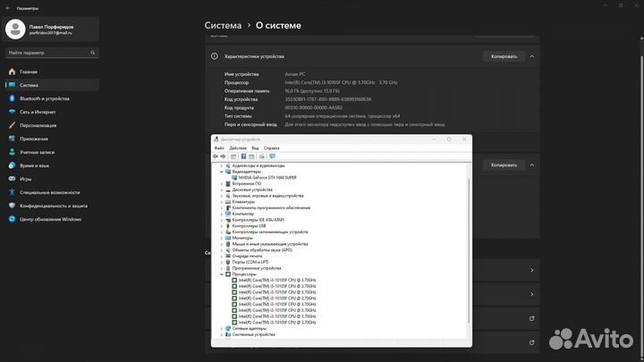Click the Back arrow in Device Manager toolbar

pos(216,156)
